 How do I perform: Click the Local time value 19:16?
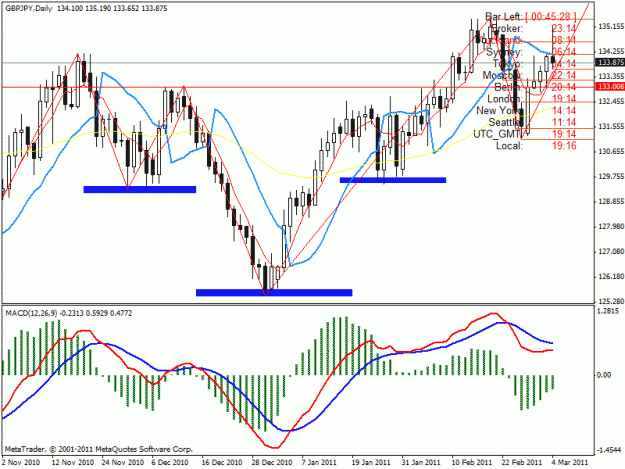pyautogui.click(x=564, y=146)
